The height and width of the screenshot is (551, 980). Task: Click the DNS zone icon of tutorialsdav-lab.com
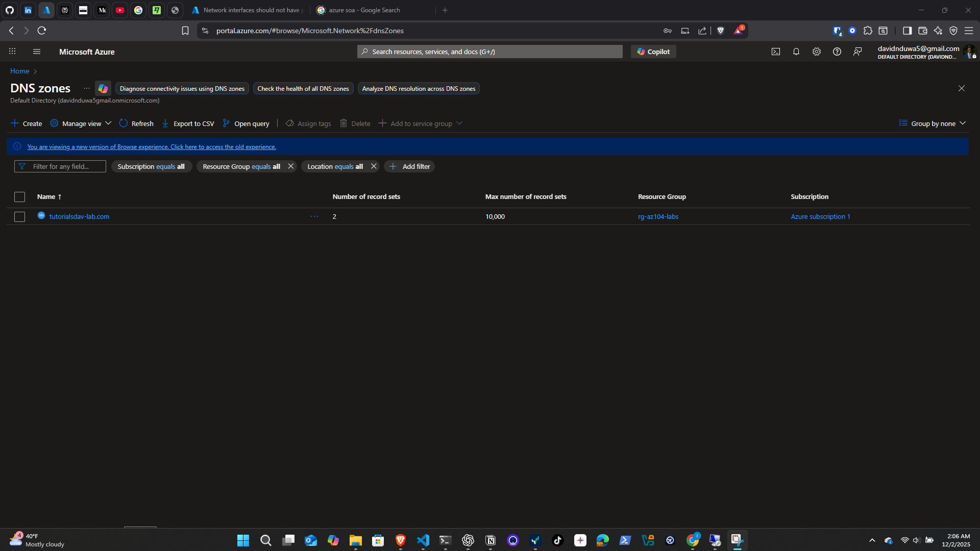41,216
